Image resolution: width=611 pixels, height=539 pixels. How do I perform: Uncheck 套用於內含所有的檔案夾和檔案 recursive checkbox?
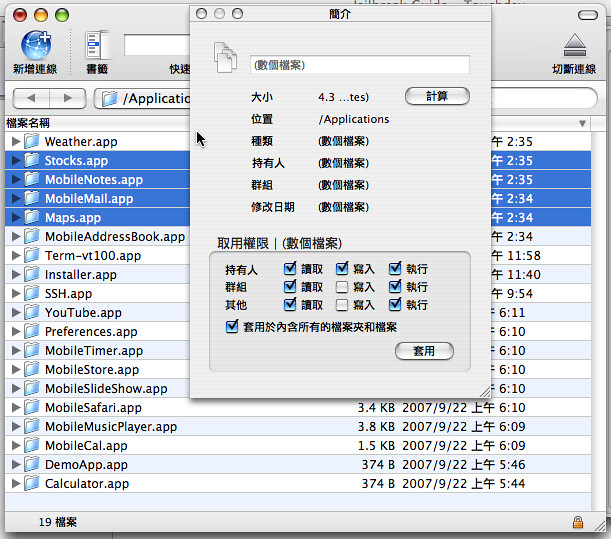pyautogui.click(x=233, y=326)
